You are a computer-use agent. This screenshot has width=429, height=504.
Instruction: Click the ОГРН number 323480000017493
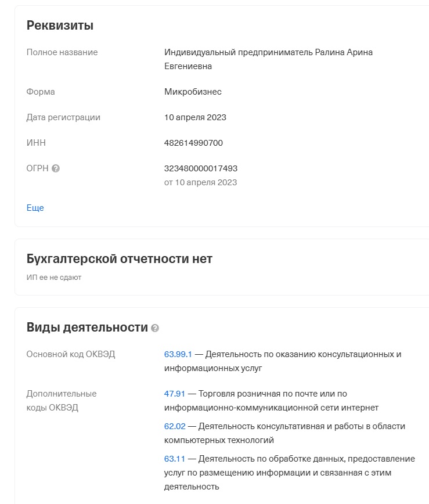(x=201, y=168)
